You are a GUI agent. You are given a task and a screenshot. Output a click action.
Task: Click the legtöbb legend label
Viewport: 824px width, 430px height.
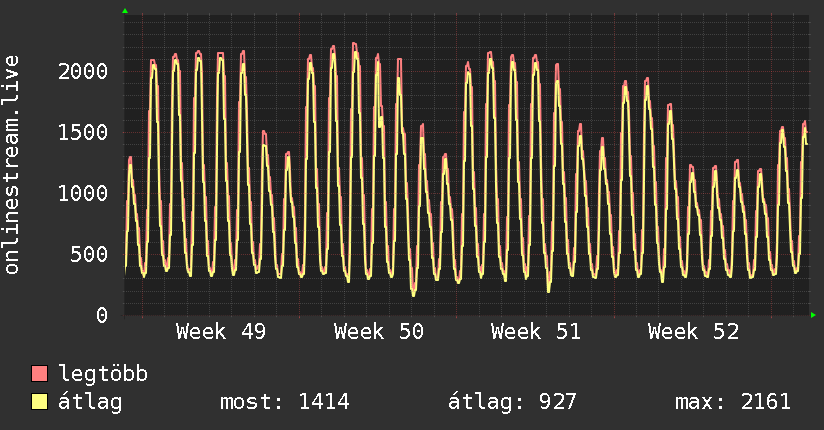pyautogui.click(x=103, y=374)
